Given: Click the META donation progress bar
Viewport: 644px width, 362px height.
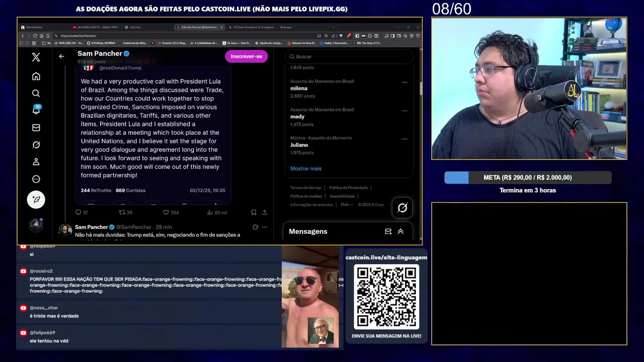Looking at the screenshot, I should [x=528, y=177].
